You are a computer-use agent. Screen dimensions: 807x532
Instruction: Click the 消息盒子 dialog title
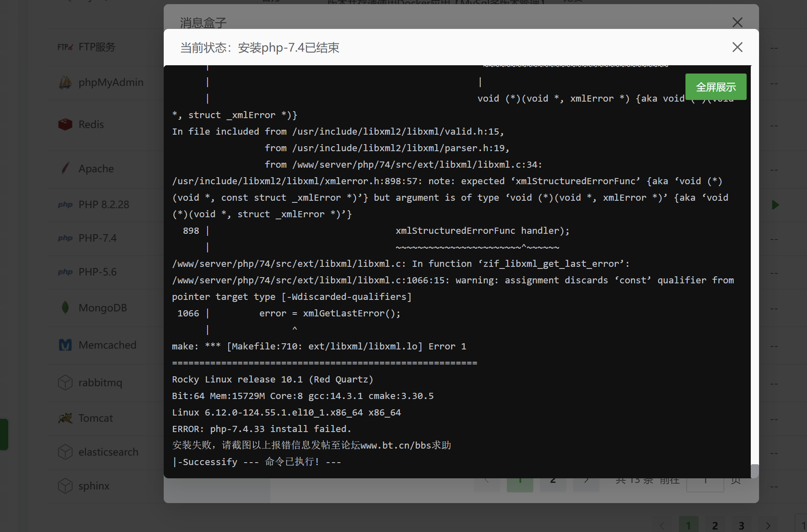point(203,23)
